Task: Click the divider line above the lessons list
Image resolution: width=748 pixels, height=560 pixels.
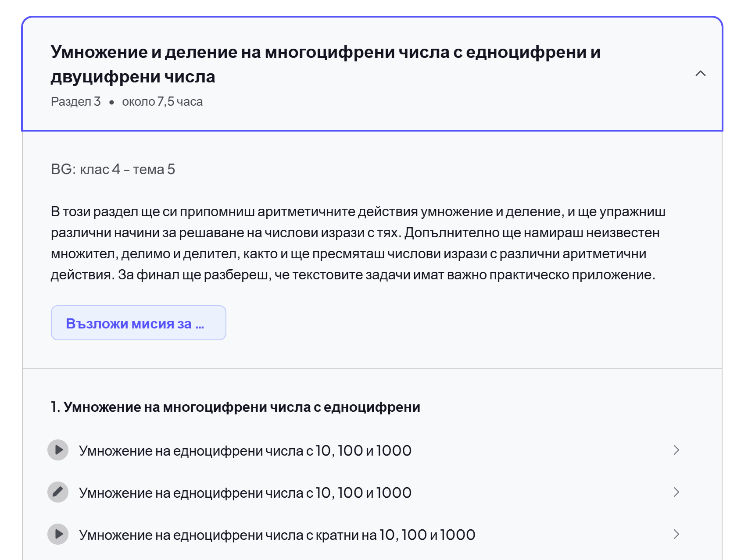Action: (x=372, y=369)
